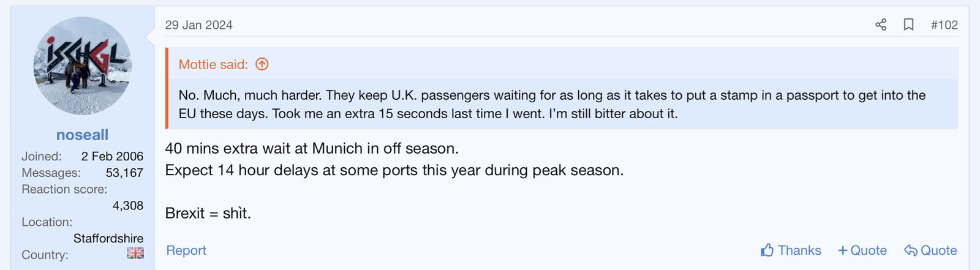980x270 pixels.
Task: Jump to original post via up-arrow icon
Action: pos(262,64)
